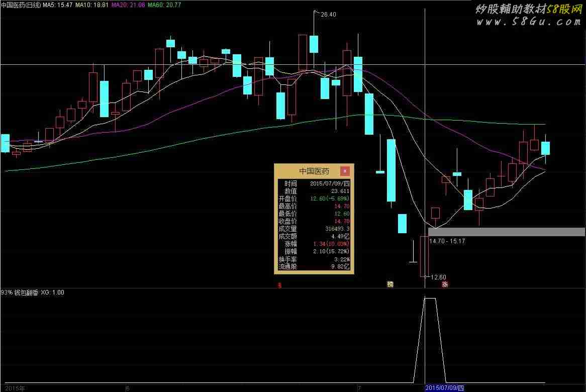586x392 pixels.
Task: Click the 12.60 low price label
Action: 438,277
